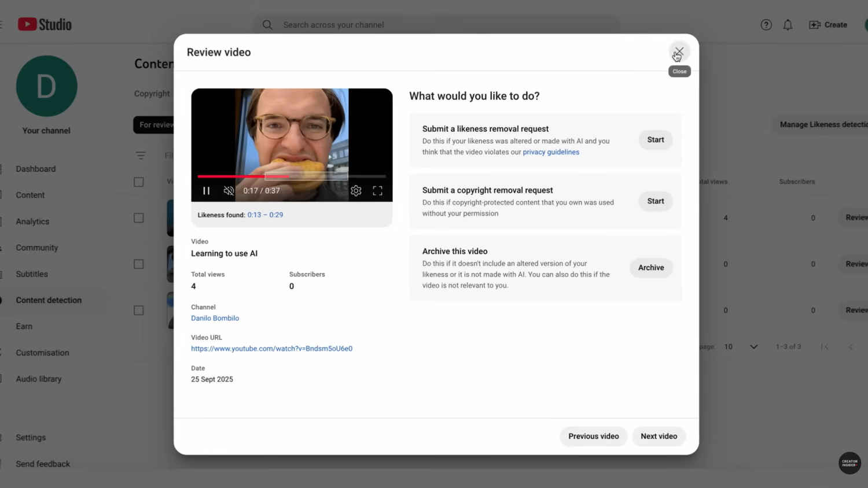Open Analytics in the sidebar
This screenshot has width=868, height=488.
(x=32, y=221)
